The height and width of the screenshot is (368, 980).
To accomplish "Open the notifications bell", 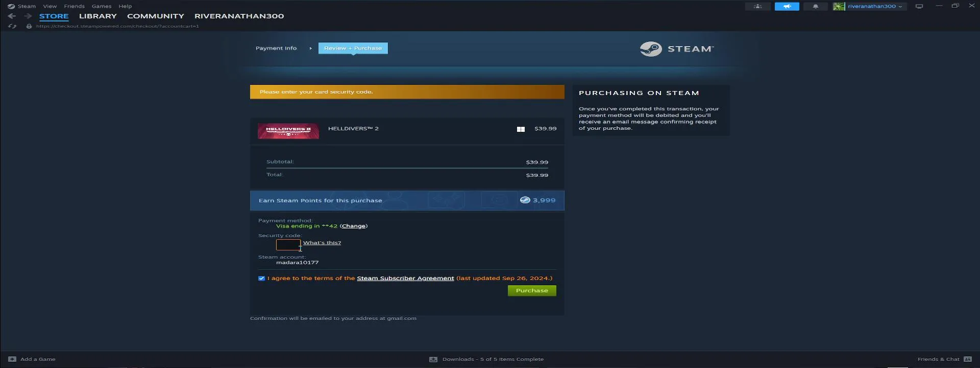I will pos(815,6).
